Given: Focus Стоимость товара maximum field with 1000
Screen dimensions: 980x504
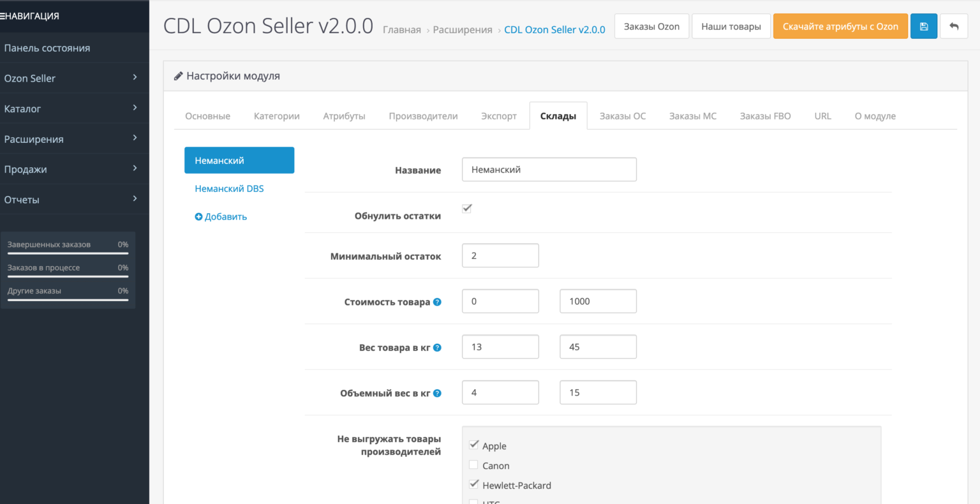Looking at the screenshot, I should [x=598, y=301].
